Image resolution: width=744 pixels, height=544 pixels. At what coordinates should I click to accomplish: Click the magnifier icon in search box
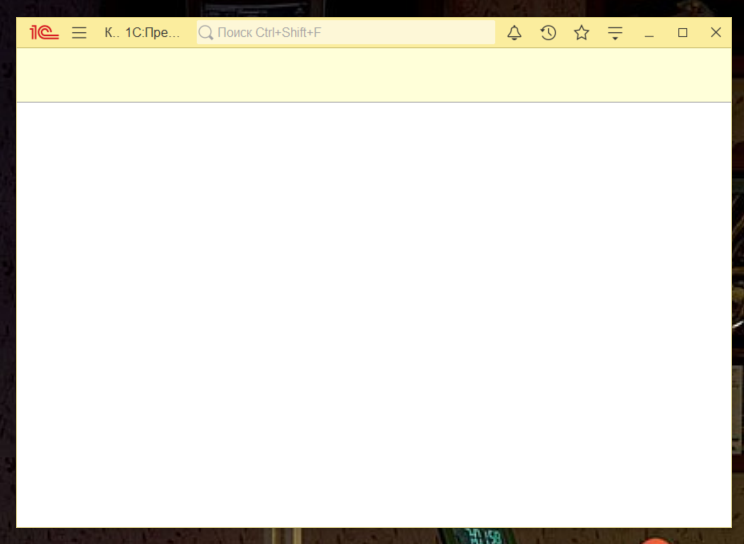pyautogui.click(x=206, y=33)
